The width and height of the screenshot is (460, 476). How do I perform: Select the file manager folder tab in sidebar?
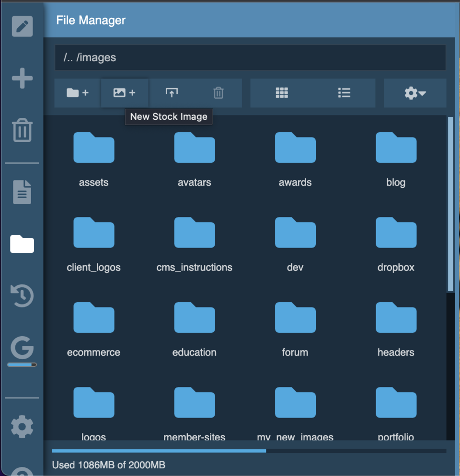tap(22, 244)
